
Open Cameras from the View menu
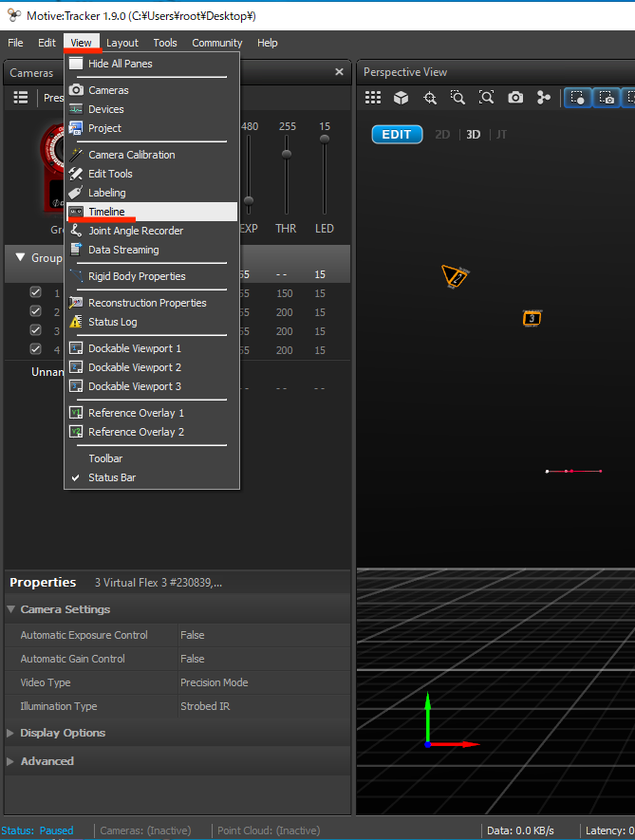152,90
